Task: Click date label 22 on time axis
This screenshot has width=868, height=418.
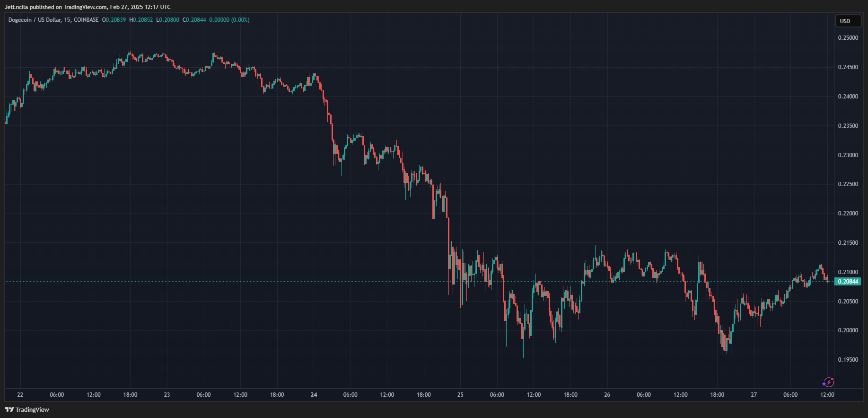Action: 20,395
